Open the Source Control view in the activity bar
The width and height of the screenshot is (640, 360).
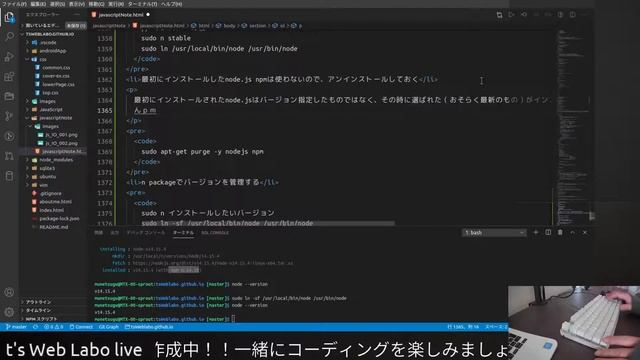click(9, 116)
